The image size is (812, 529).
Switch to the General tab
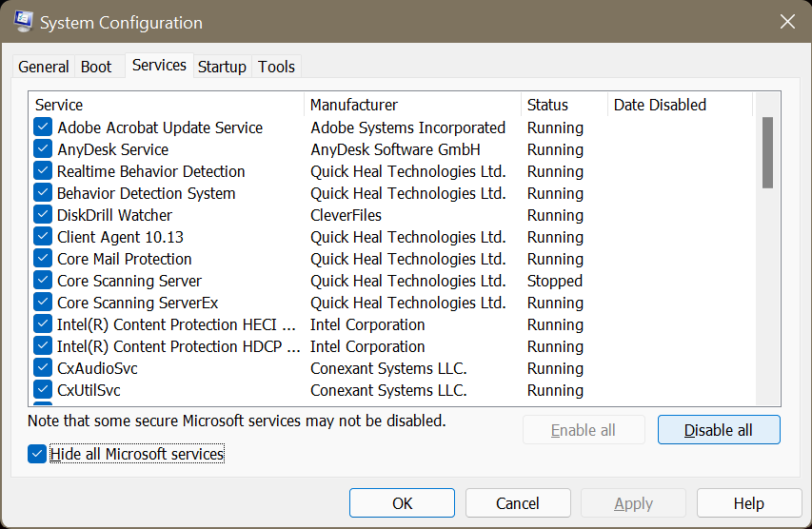tap(44, 67)
